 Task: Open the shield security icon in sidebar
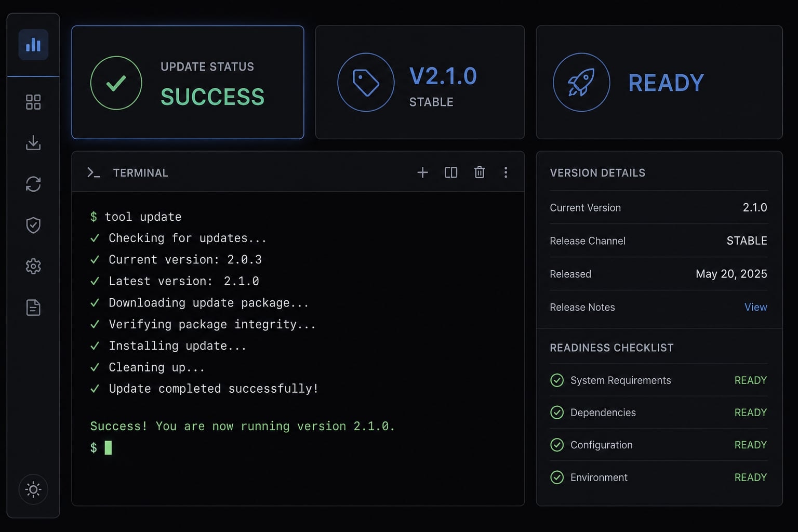coord(33,225)
